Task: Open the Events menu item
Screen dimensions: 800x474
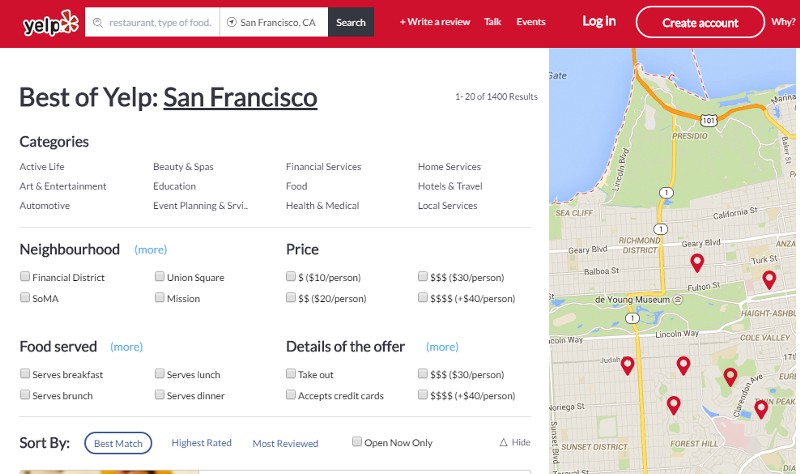Action: [531, 22]
